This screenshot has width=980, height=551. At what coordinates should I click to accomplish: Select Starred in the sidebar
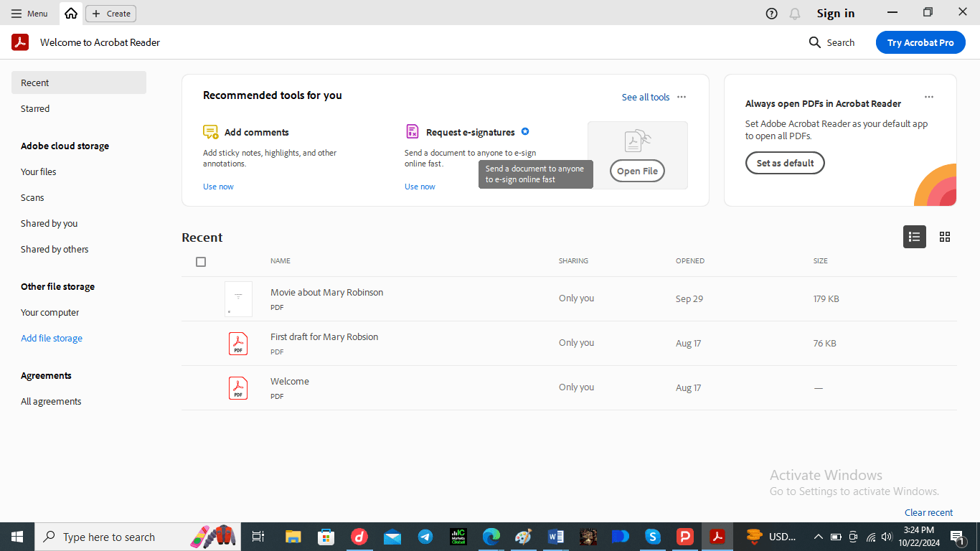pos(35,108)
